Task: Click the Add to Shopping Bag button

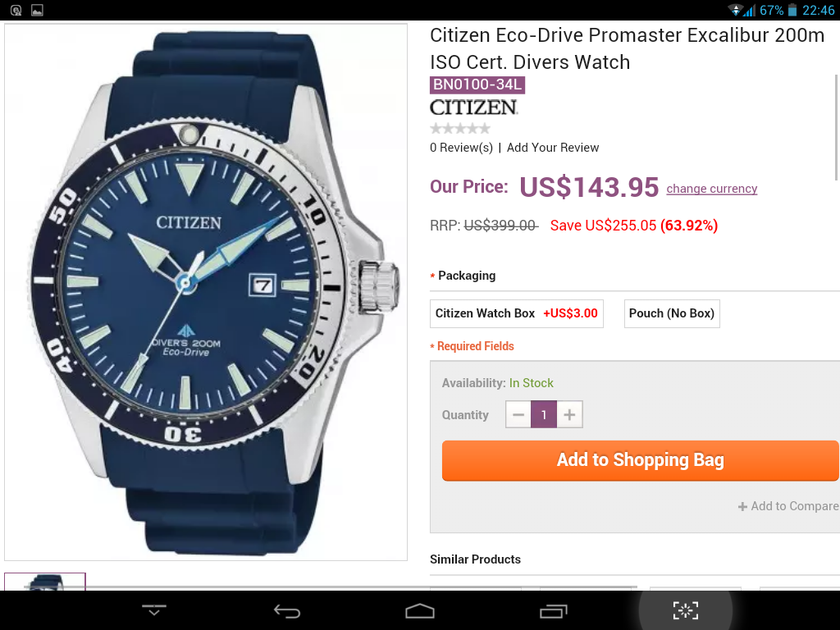Action: pos(640,460)
